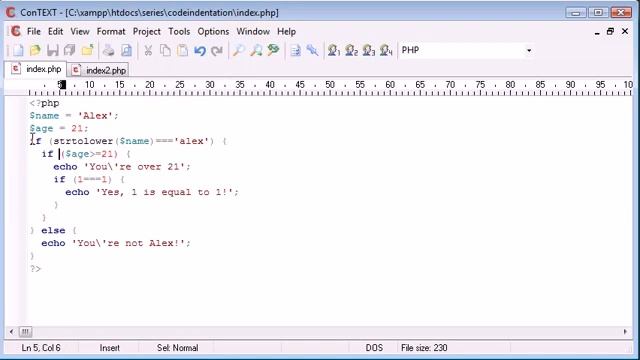Run user command key 3
640x360 pixels.
[x=369, y=50]
